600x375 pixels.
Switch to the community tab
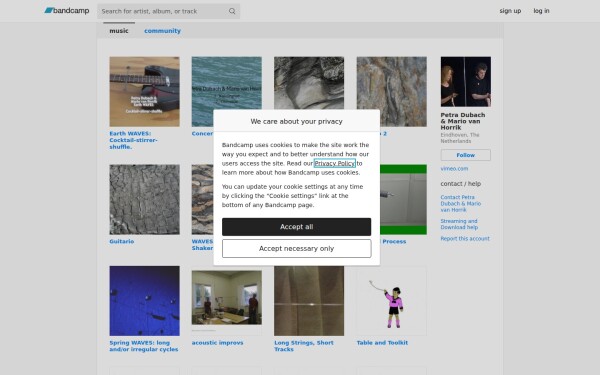click(162, 31)
